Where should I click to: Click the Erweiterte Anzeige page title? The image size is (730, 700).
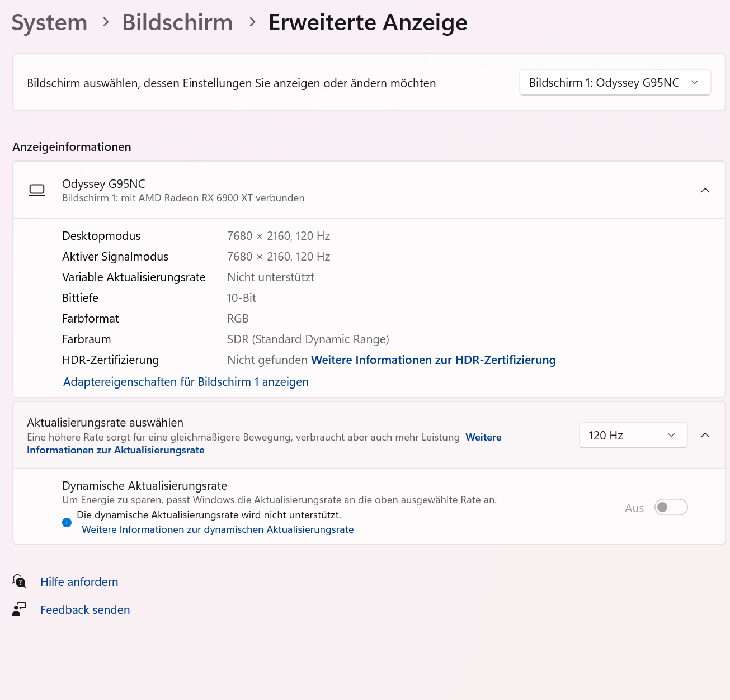(368, 22)
